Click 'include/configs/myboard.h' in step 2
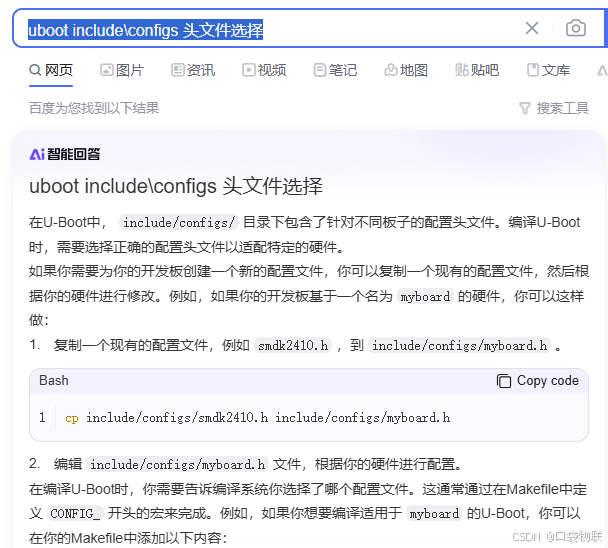Viewport: 608px width, 548px height. point(178,464)
